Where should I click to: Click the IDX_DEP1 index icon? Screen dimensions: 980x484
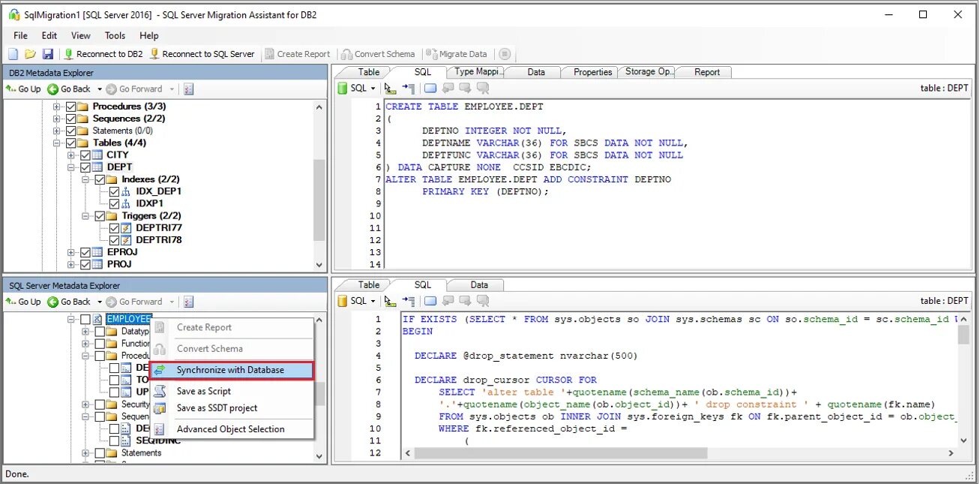click(125, 191)
